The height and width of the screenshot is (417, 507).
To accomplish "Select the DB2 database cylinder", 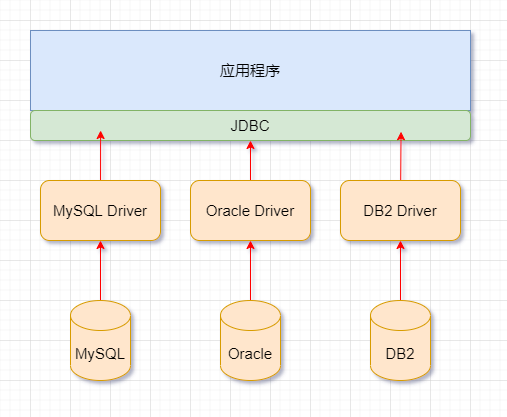I will pyautogui.click(x=400, y=340).
